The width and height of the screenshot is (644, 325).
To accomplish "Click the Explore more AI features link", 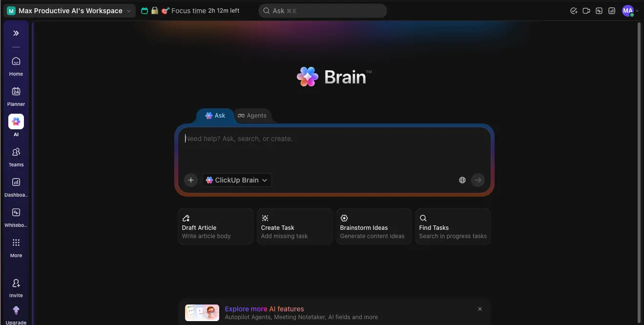I will tap(264, 308).
